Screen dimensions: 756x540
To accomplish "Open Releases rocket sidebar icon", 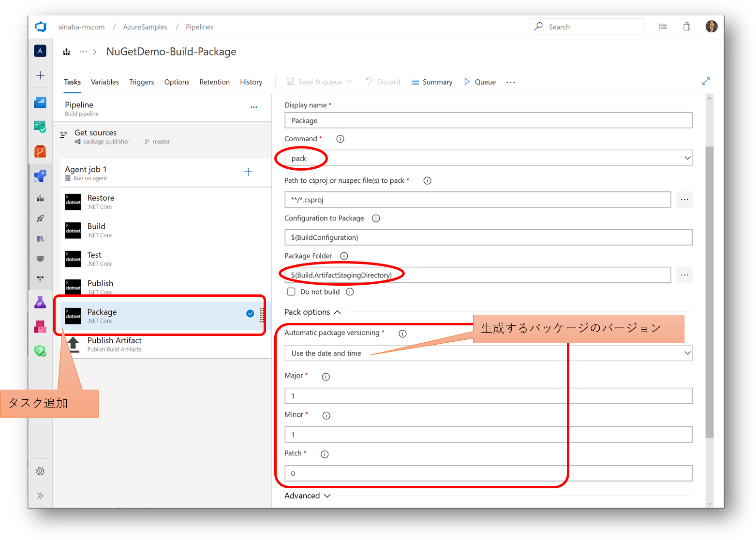I will [x=40, y=219].
